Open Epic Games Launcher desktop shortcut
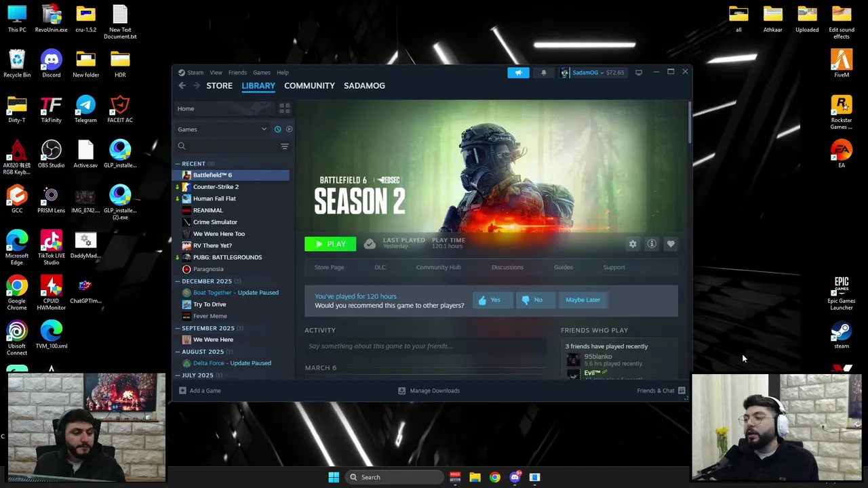Viewport: 868px width, 488px height. click(842, 293)
